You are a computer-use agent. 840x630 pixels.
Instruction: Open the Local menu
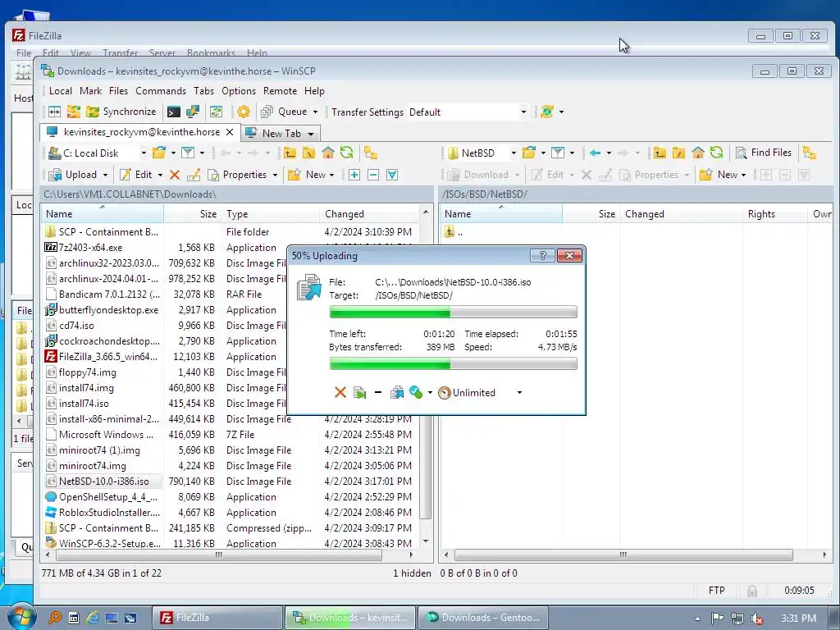pos(61,91)
